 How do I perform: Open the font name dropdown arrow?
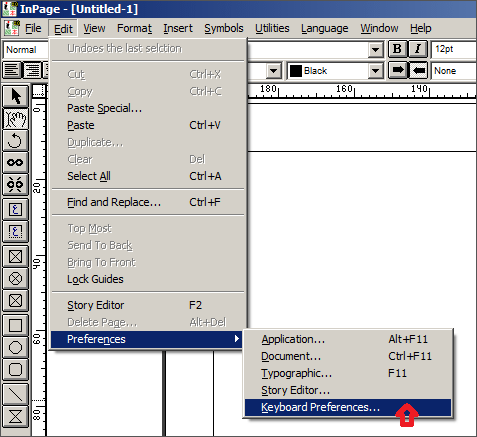point(375,50)
